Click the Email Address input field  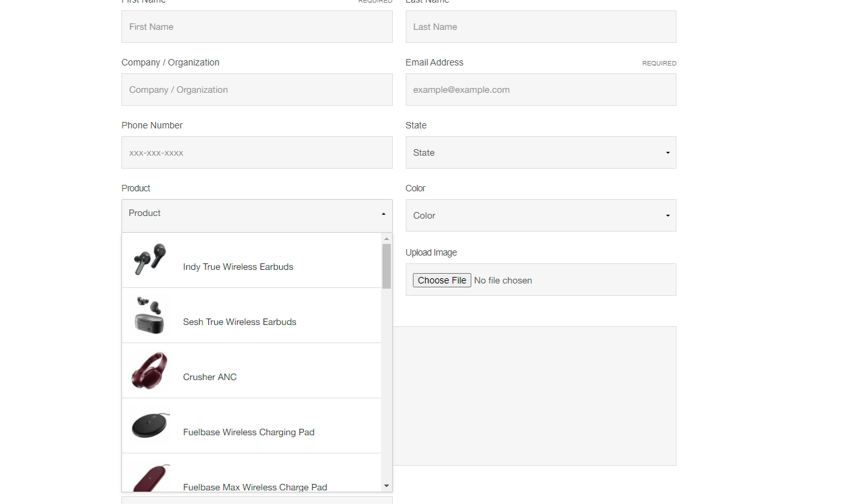click(541, 90)
